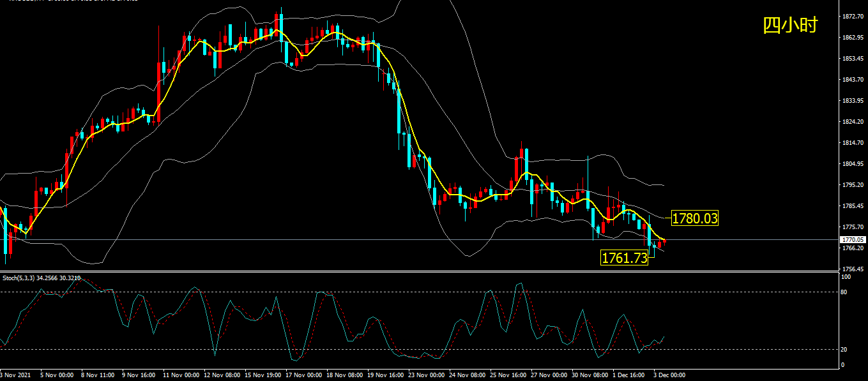Click the stochastic 20 level axis label
868x381 pixels.
coord(846,350)
